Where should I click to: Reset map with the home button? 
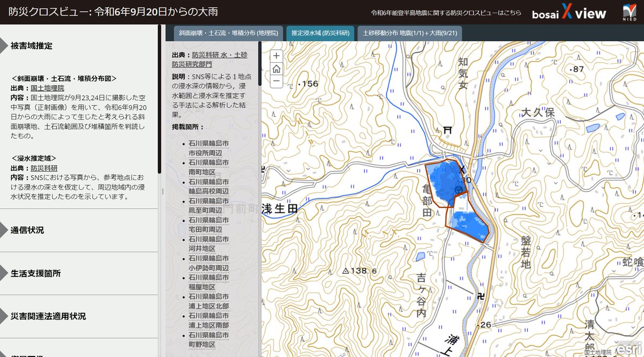point(276,69)
